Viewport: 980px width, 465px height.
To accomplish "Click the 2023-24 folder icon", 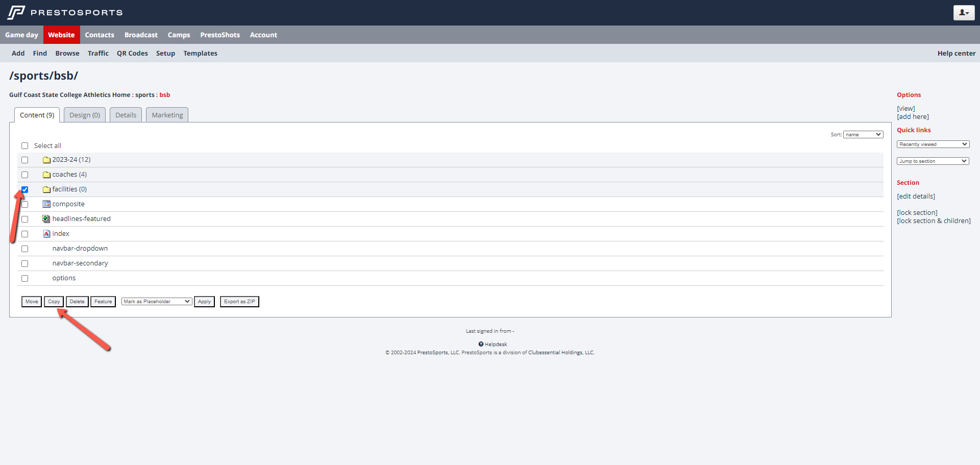I will click(46, 160).
